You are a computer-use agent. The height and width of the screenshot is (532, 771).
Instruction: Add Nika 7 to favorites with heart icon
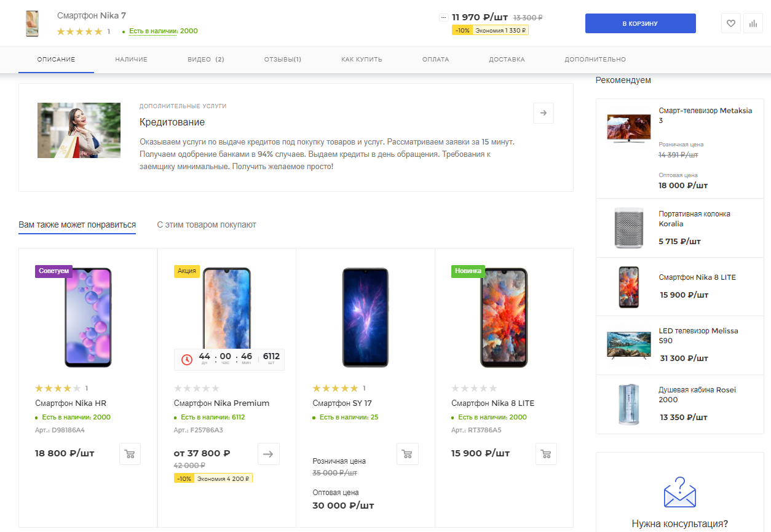coord(730,23)
